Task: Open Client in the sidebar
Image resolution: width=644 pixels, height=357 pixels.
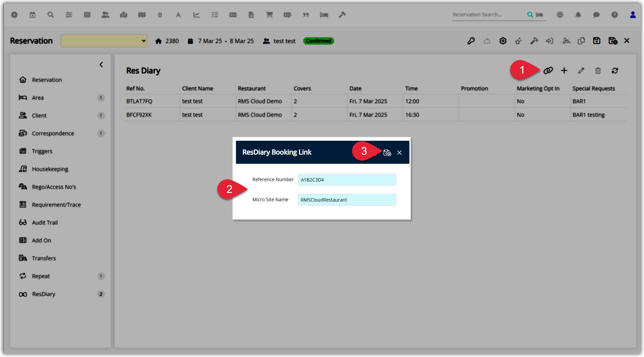Action: (39, 116)
